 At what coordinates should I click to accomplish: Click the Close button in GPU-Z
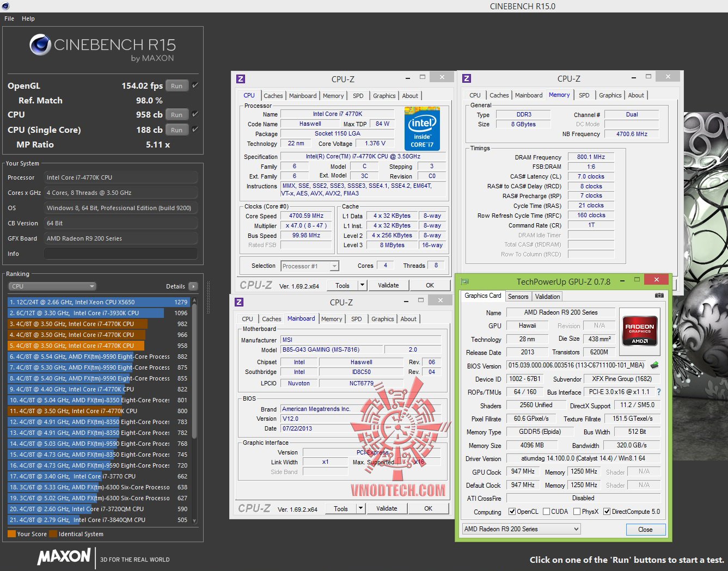[645, 530]
